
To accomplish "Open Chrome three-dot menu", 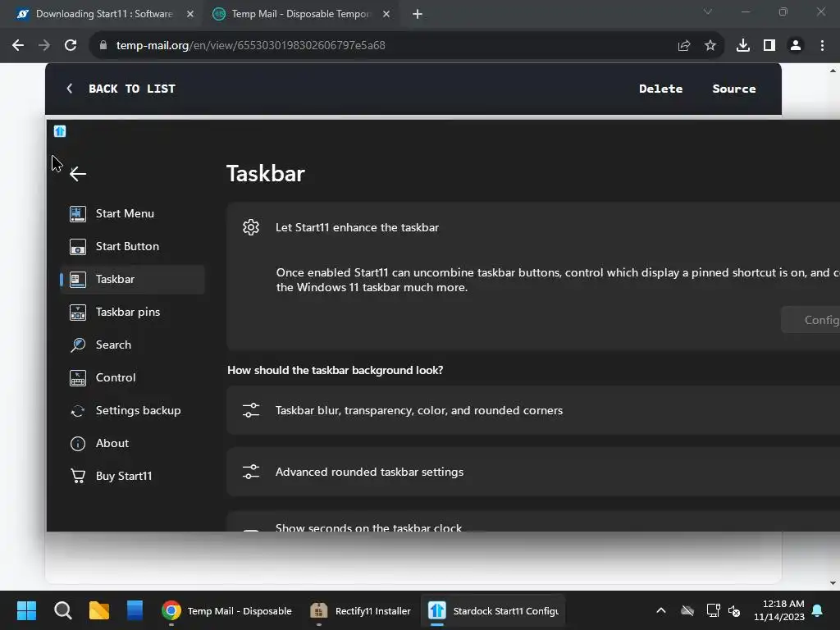I will click(x=822, y=46).
